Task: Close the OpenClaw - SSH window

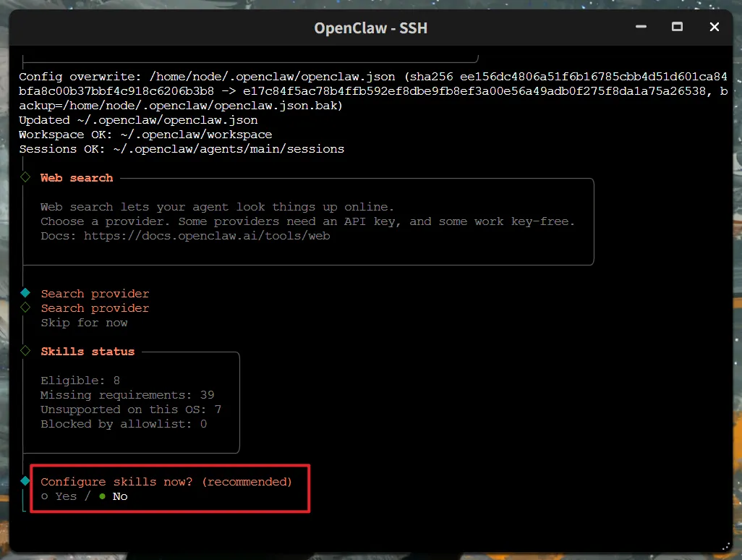Action: pyautogui.click(x=714, y=27)
